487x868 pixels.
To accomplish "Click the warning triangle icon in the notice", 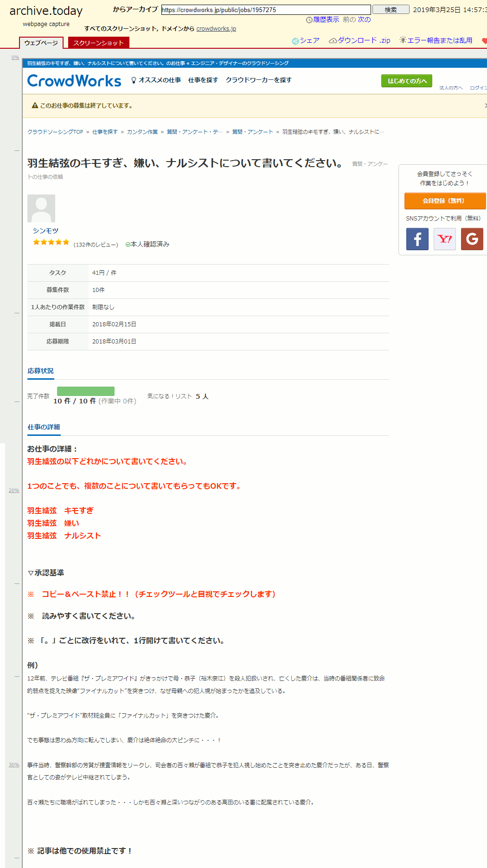I will (x=35, y=105).
